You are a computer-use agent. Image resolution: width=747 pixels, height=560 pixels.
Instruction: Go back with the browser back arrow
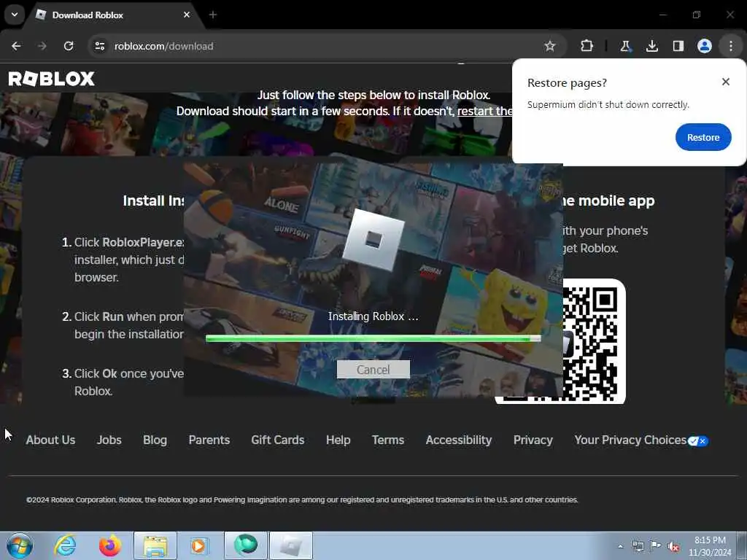16,46
